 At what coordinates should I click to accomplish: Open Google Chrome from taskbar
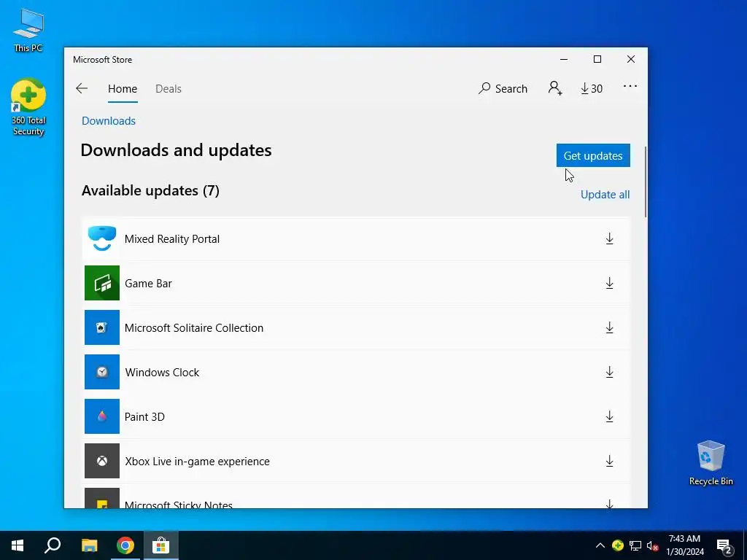[125, 545]
